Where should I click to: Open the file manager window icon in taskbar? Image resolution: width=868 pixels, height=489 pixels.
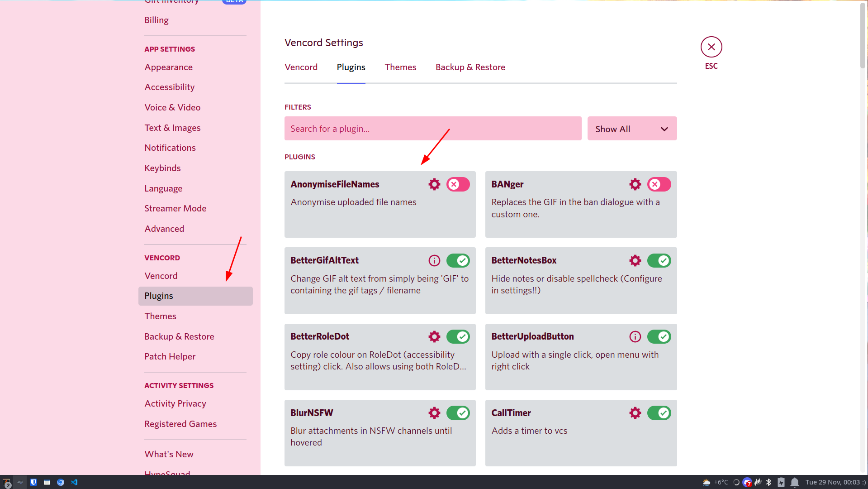coord(47,482)
